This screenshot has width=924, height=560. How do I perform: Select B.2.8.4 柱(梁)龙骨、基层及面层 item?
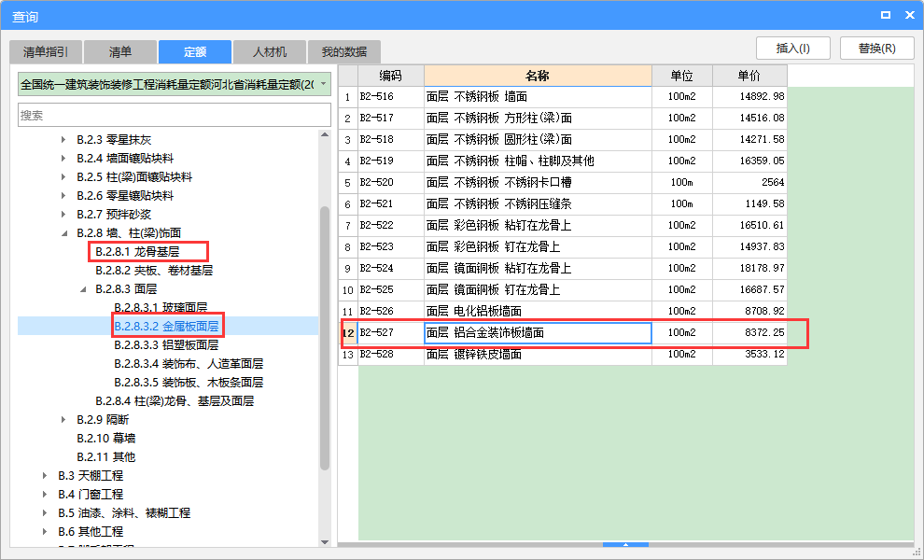pos(175,400)
